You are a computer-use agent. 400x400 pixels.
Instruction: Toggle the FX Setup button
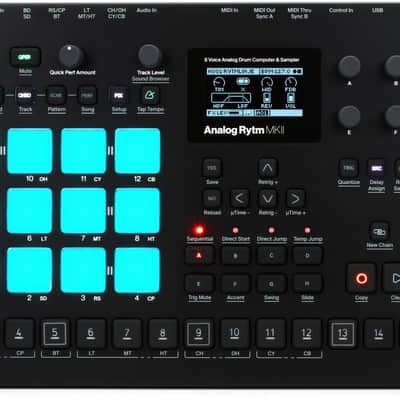[119, 96]
